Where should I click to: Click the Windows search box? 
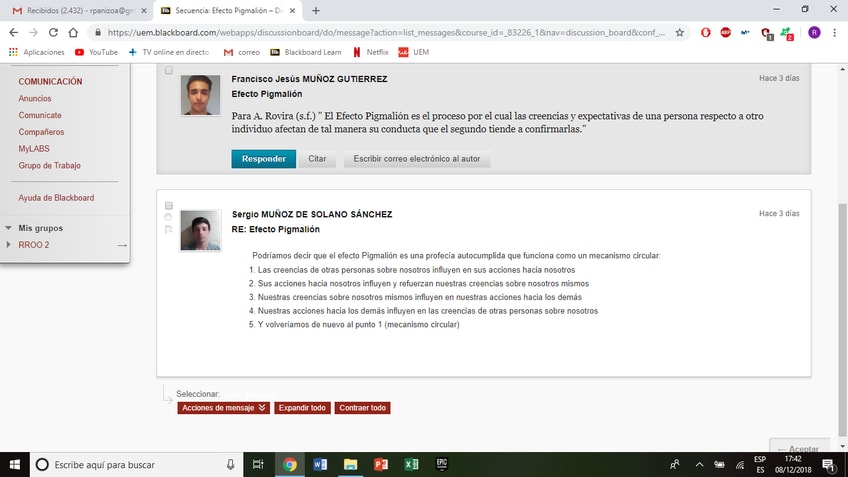coord(130,465)
